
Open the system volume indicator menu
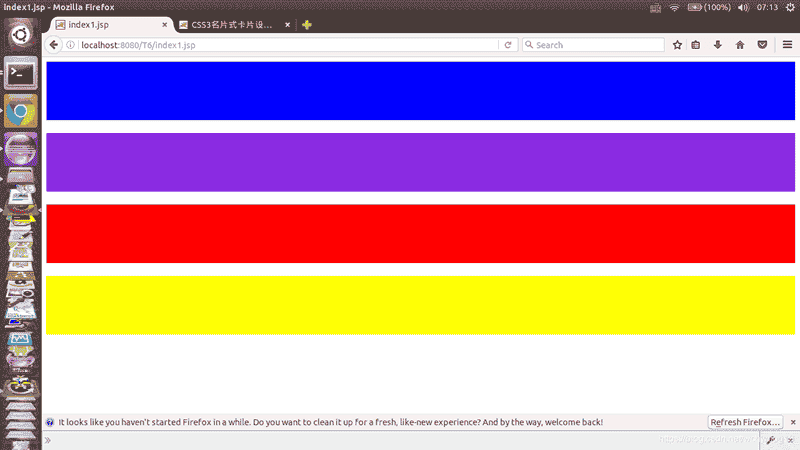[742, 7]
